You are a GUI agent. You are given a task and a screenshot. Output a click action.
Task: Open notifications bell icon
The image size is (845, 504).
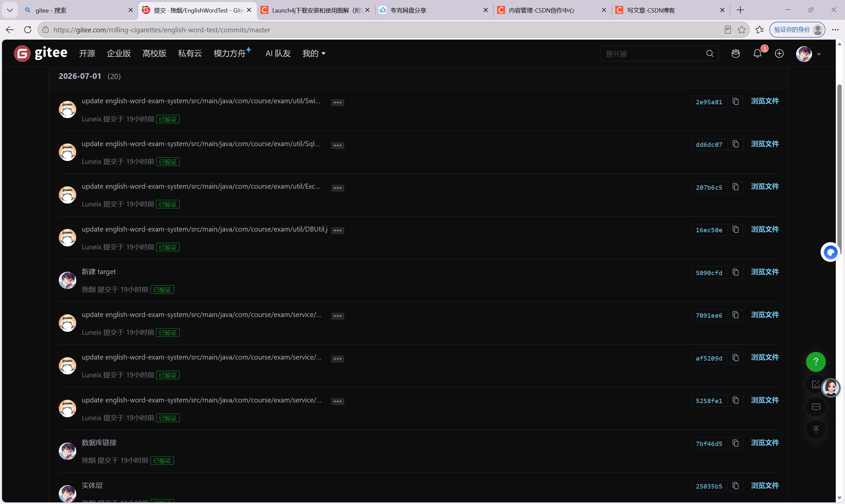[x=757, y=53]
